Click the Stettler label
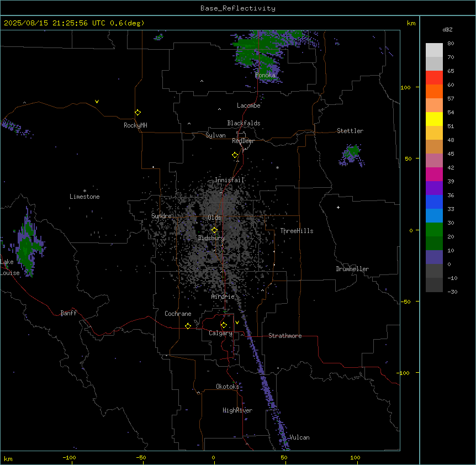The width and height of the screenshot is (476, 465). [350, 131]
